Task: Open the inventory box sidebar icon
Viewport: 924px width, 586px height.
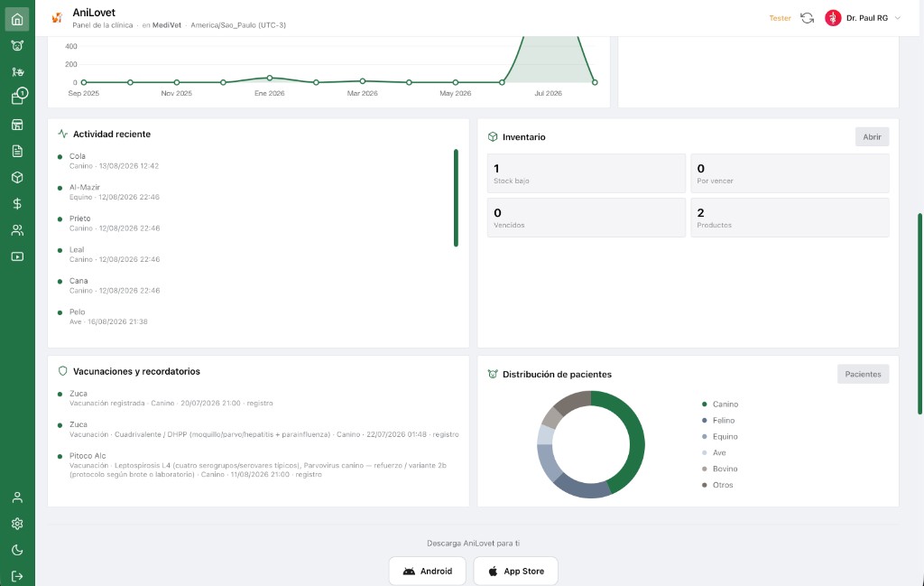Action: click(x=17, y=178)
